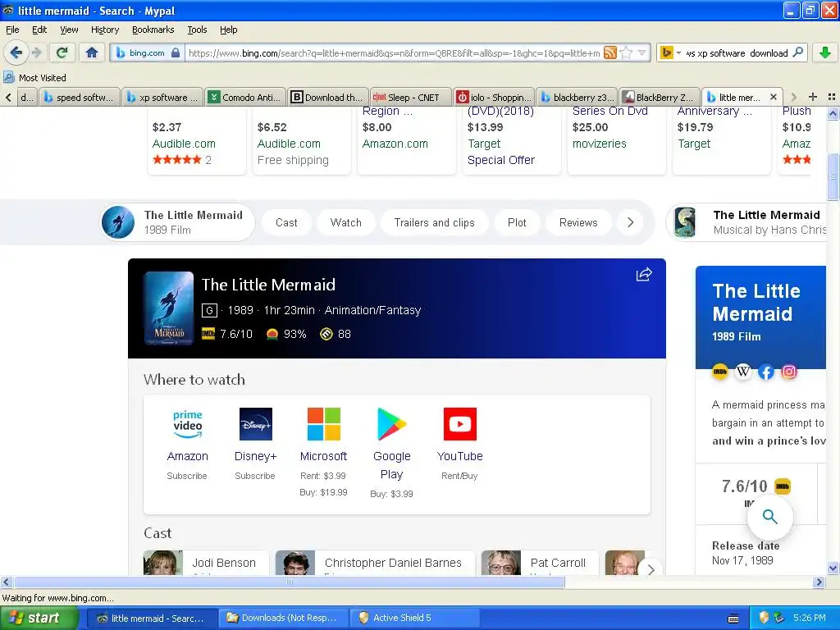This screenshot has height=630, width=840.
Task: Switch to the speed softw... tab
Action: pos(80,97)
